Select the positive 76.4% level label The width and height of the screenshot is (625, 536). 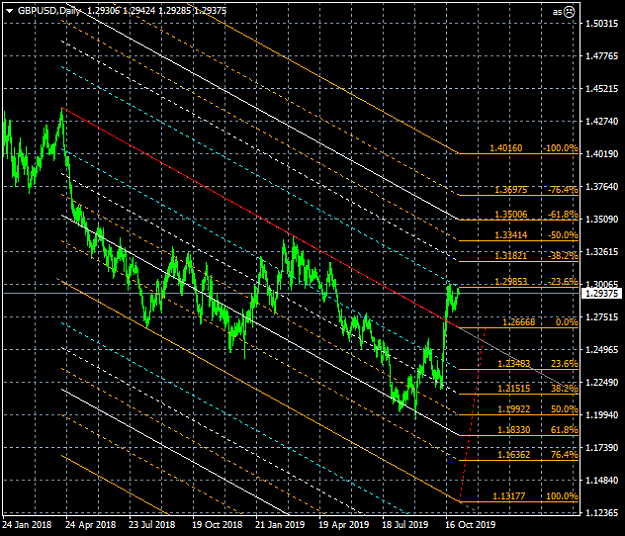564,455
